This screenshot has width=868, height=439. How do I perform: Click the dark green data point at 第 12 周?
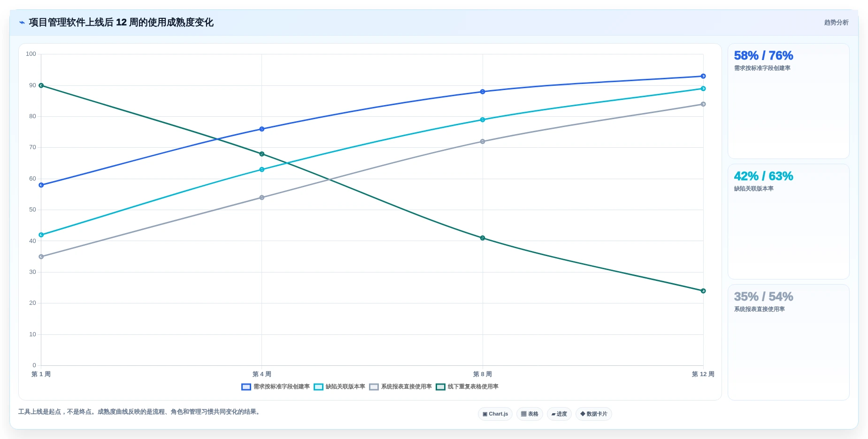(x=703, y=291)
